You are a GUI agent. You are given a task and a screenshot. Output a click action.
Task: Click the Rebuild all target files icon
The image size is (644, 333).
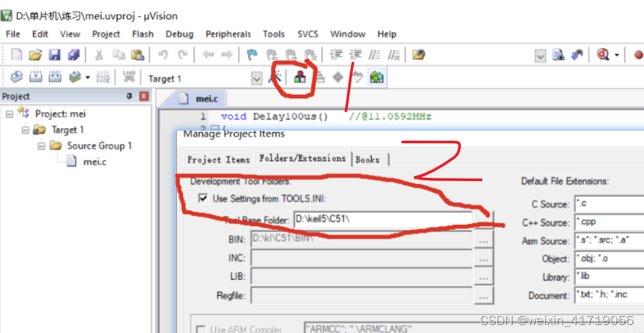pyautogui.click(x=55, y=77)
